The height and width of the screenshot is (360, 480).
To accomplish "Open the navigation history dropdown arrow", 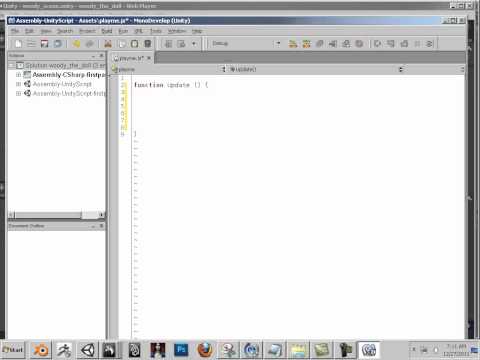I will click(x=194, y=44).
